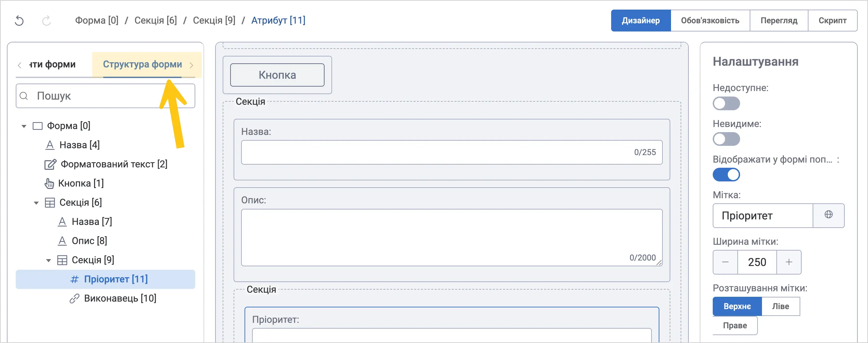This screenshot has width=868, height=343.
Task: Increase label width with plus button
Action: [x=789, y=262]
